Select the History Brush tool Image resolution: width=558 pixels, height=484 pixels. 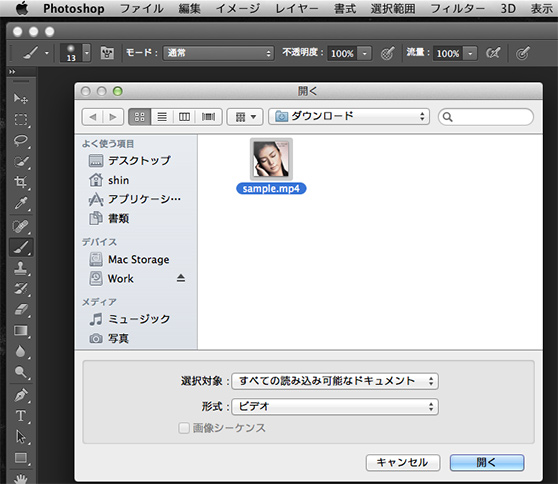[21, 288]
